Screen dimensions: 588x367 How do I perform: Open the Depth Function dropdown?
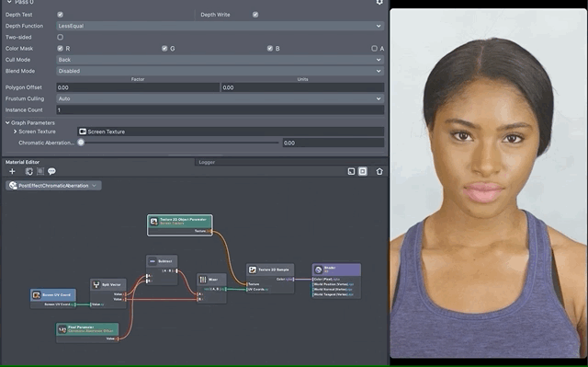click(x=220, y=26)
